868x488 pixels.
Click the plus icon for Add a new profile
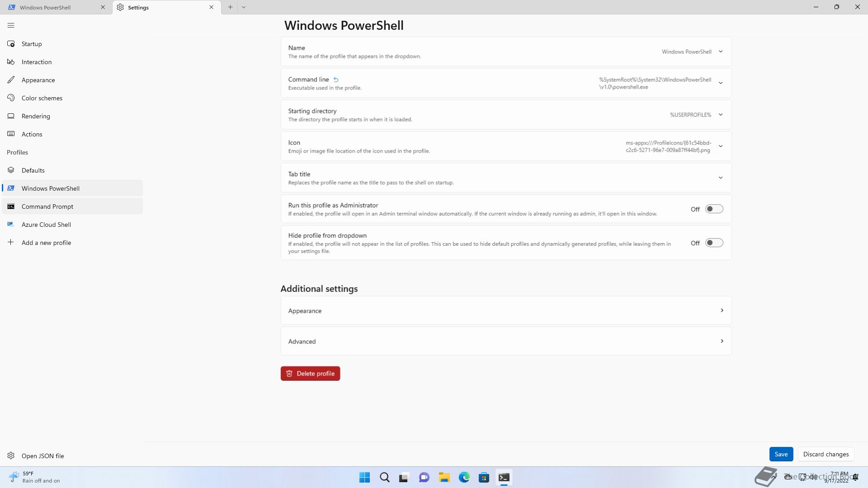pos(11,243)
